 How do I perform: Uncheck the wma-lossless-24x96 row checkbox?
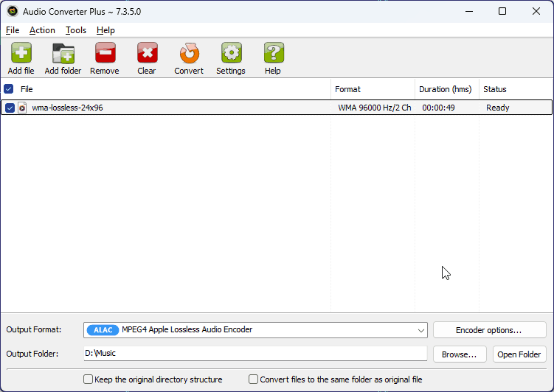click(10, 108)
